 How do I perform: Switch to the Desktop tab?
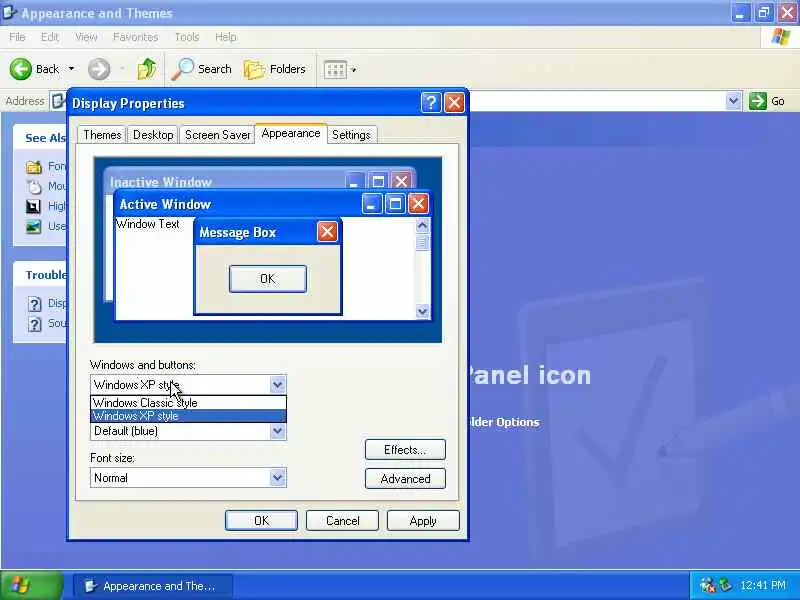(153, 135)
